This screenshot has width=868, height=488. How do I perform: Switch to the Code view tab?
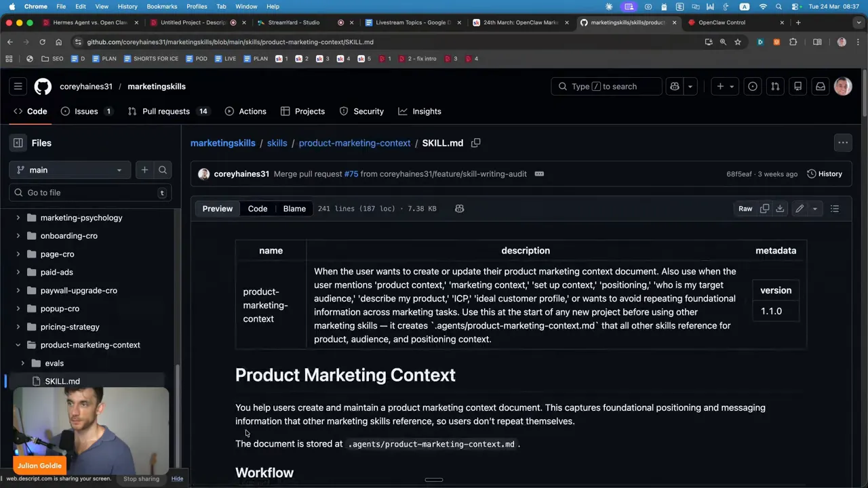258,209
